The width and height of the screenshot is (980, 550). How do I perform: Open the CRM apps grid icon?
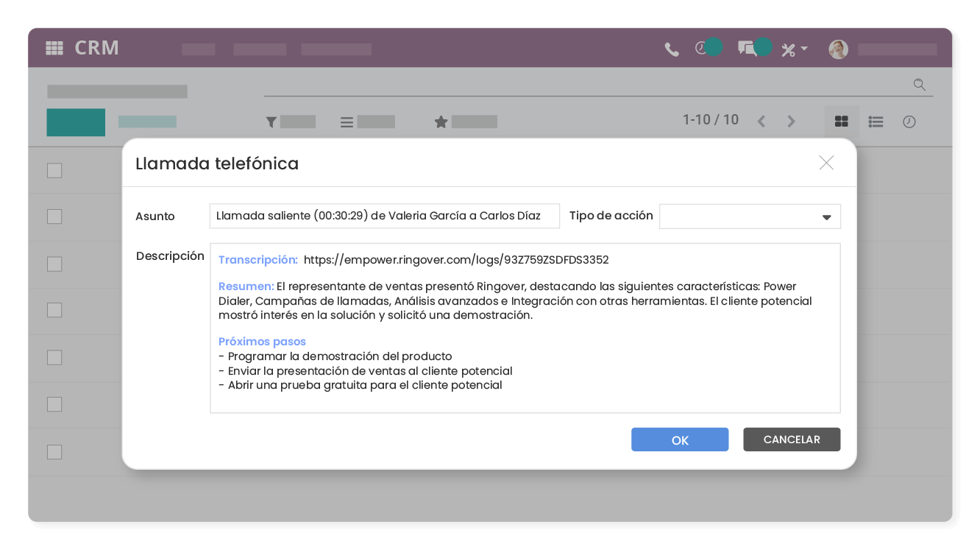(53, 49)
